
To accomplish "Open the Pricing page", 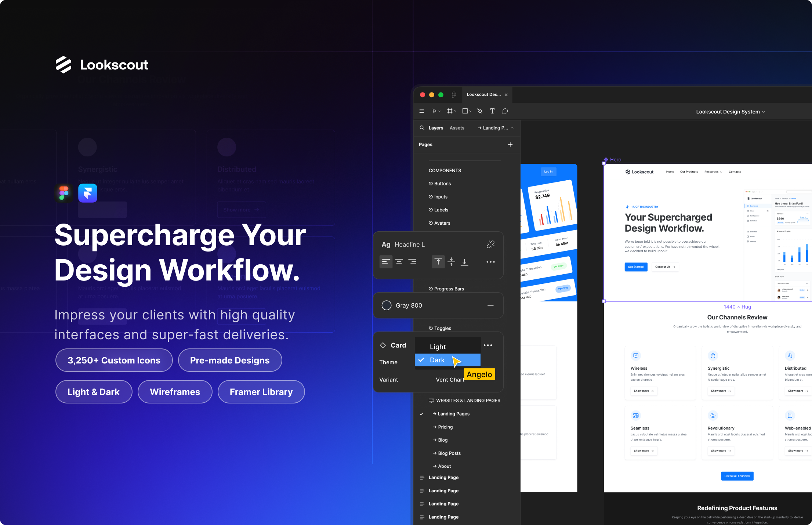I will pyautogui.click(x=443, y=427).
